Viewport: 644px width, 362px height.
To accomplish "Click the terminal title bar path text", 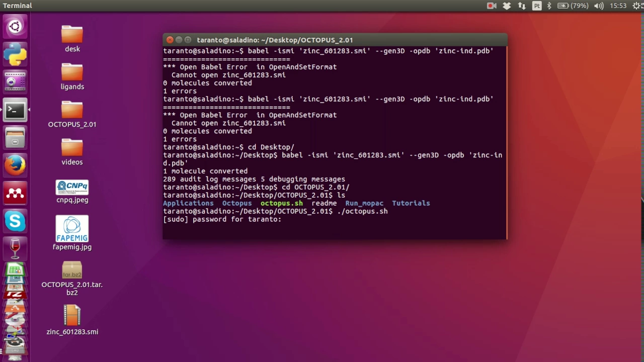I will [275, 40].
